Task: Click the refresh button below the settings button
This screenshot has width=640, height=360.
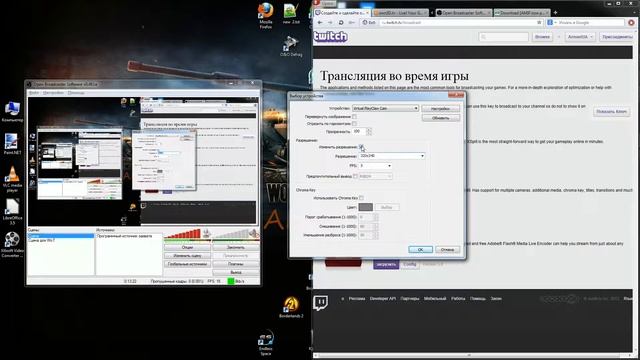Action: tap(440, 118)
